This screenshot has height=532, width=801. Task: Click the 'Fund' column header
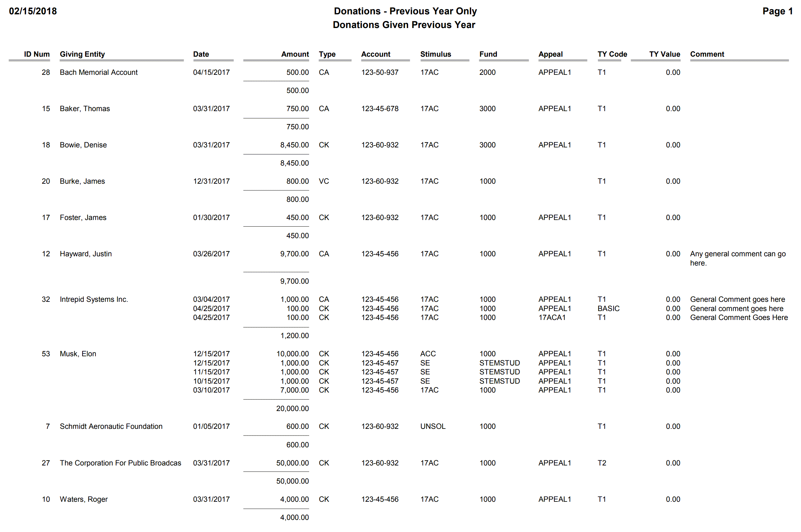point(488,54)
